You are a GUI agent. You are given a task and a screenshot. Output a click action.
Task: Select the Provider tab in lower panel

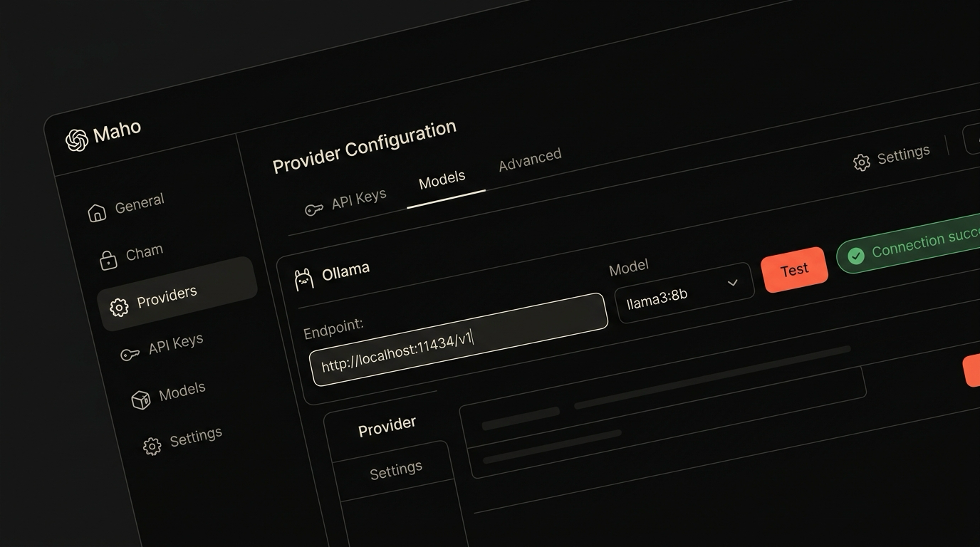coord(387,427)
